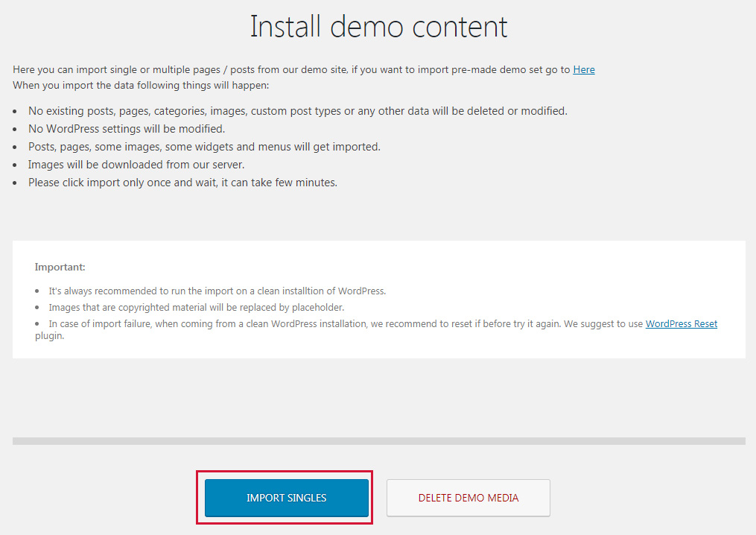
Task: Click the gray import progress bar
Action: (x=378, y=441)
